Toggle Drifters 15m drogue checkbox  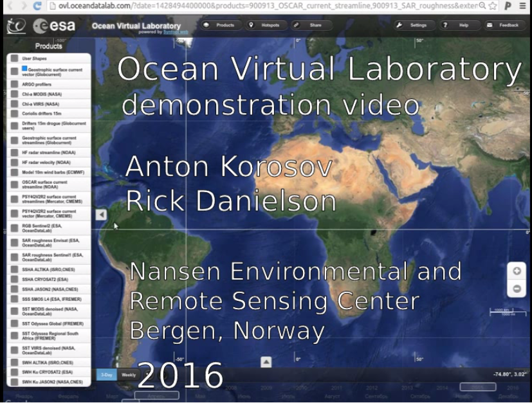(x=14, y=126)
